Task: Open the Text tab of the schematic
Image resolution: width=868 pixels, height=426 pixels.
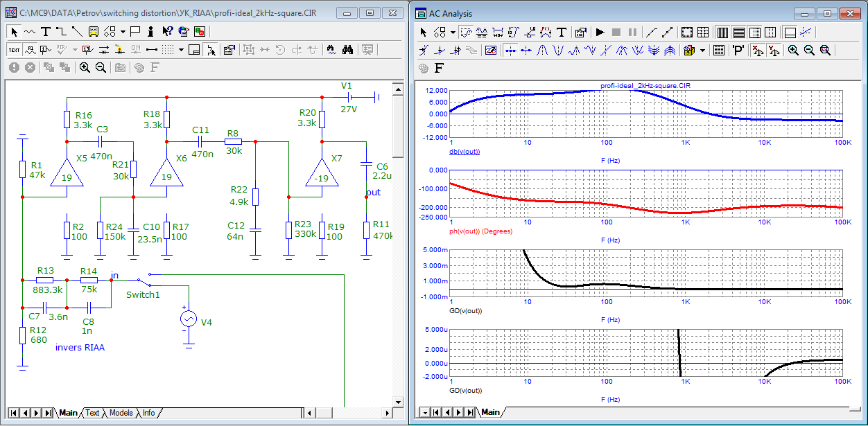Action: coord(92,413)
